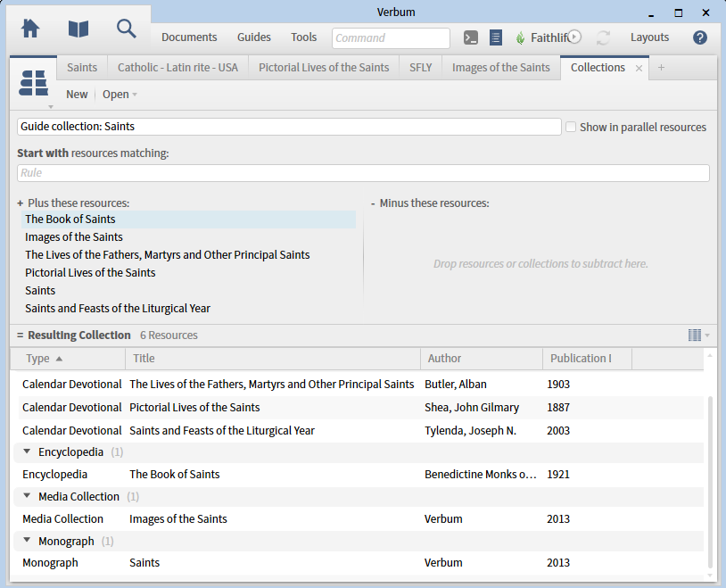Open the Library book icon

(78, 29)
